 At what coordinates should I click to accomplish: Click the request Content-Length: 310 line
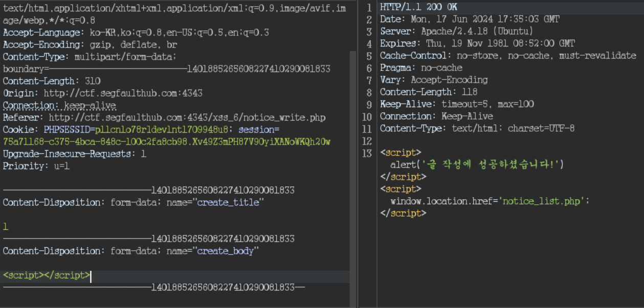click(x=52, y=81)
